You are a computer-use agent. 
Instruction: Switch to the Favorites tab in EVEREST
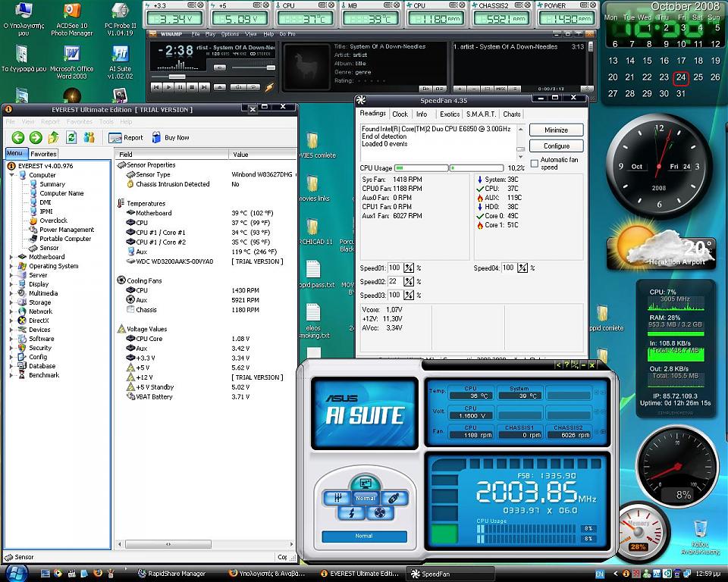(43, 154)
